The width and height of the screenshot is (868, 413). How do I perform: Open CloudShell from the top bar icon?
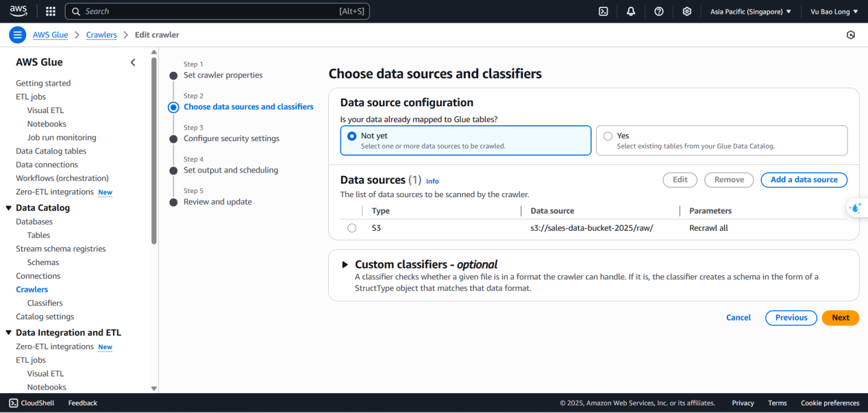coord(604,11)
